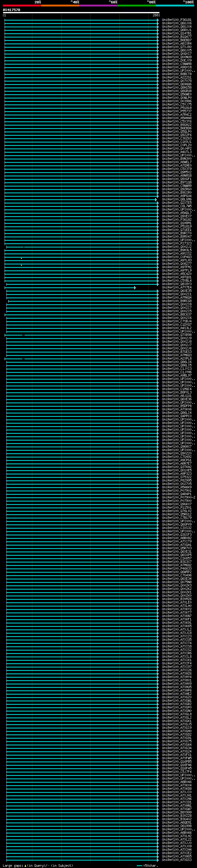Click the red 20% identity legend segment
Viewport: 197px width, 868px height.
click(22, 6)
